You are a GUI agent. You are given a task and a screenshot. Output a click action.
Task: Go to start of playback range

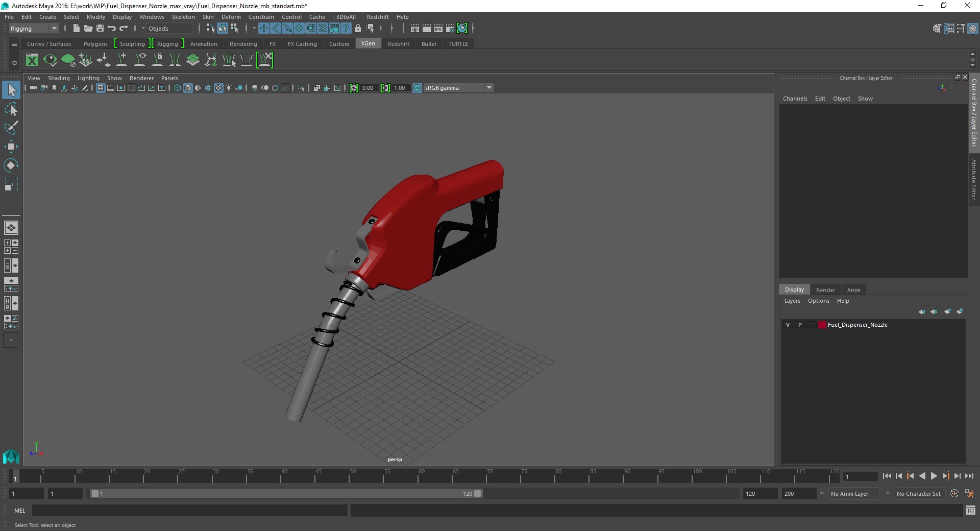click(887, 476)
